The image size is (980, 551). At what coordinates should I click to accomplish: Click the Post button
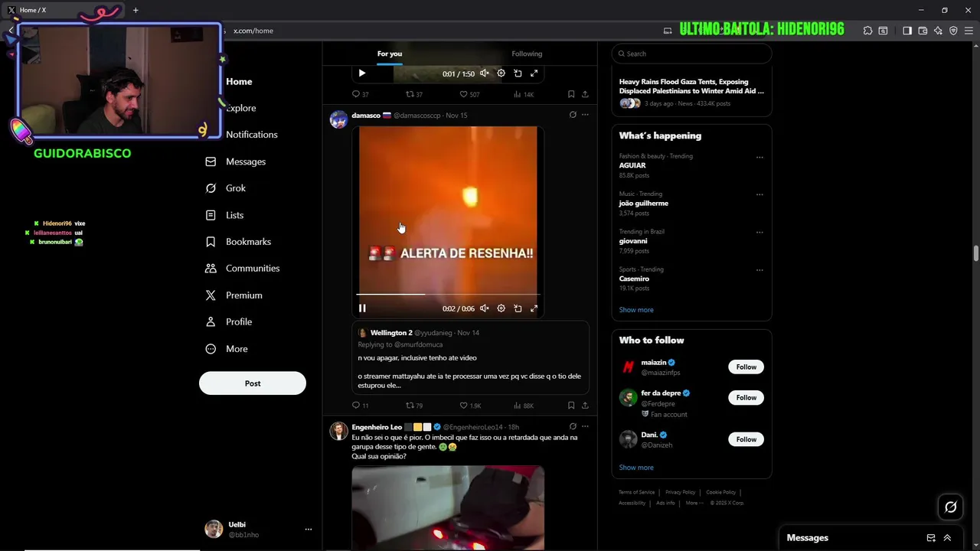tap(253, 383)
